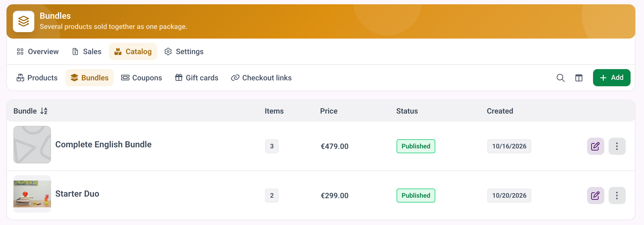Switch to the Coupons section
This screenshot has height=225, width=644.
pyautogui.click(x=141, y=78)
